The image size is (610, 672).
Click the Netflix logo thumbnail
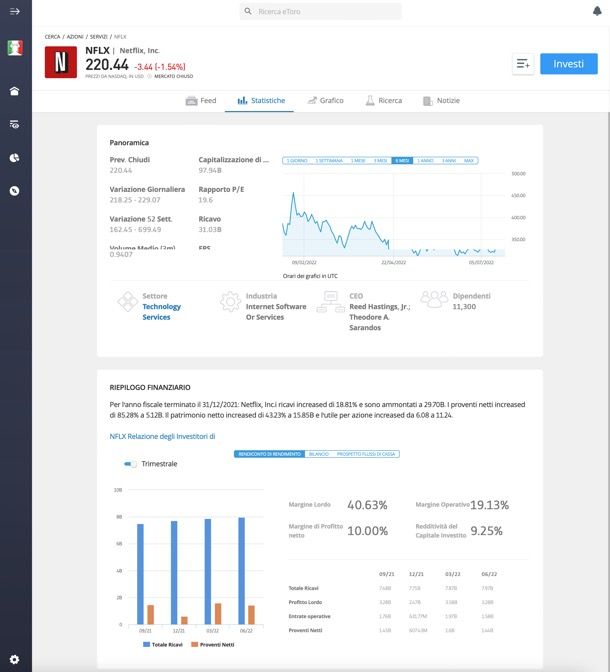point(61,63)
